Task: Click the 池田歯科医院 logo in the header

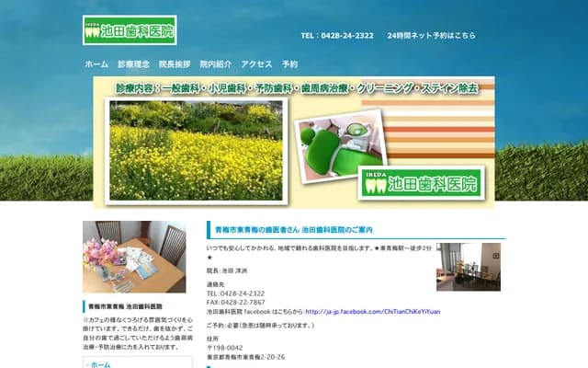Action: [x=130, y=30]
